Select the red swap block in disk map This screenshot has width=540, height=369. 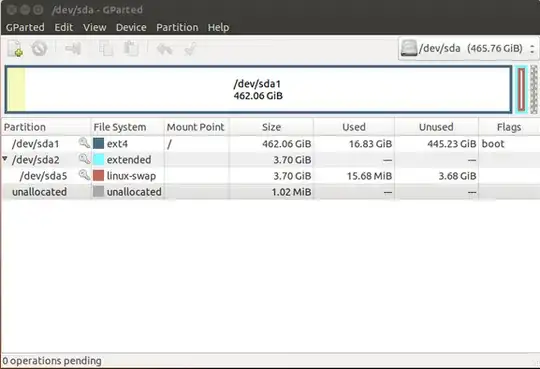[522, 90]
